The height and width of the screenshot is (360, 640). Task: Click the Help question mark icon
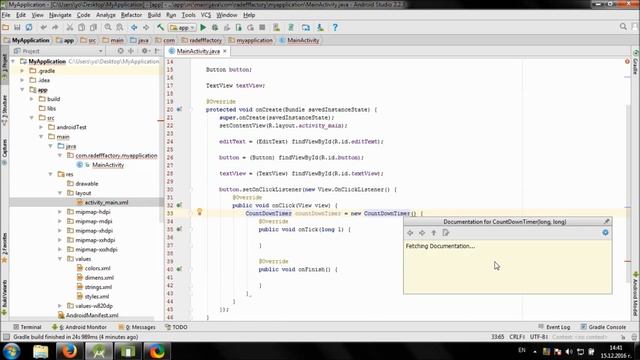coord(335,27)
